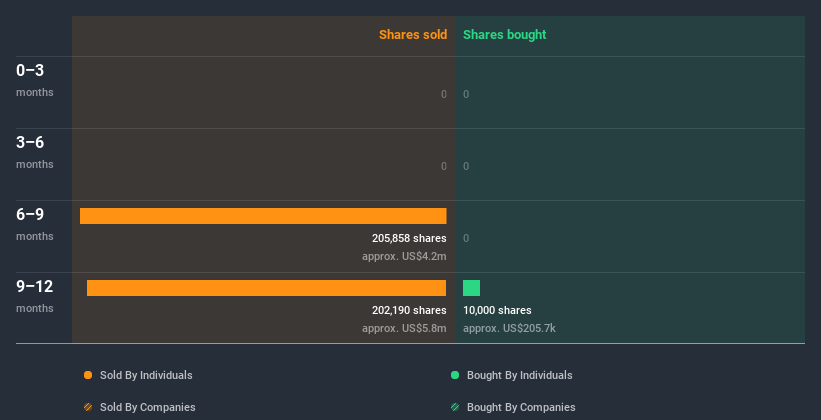Screen dimensions: 821x420
Task: Click the Shares sold column header
Action: pos(413,35)
